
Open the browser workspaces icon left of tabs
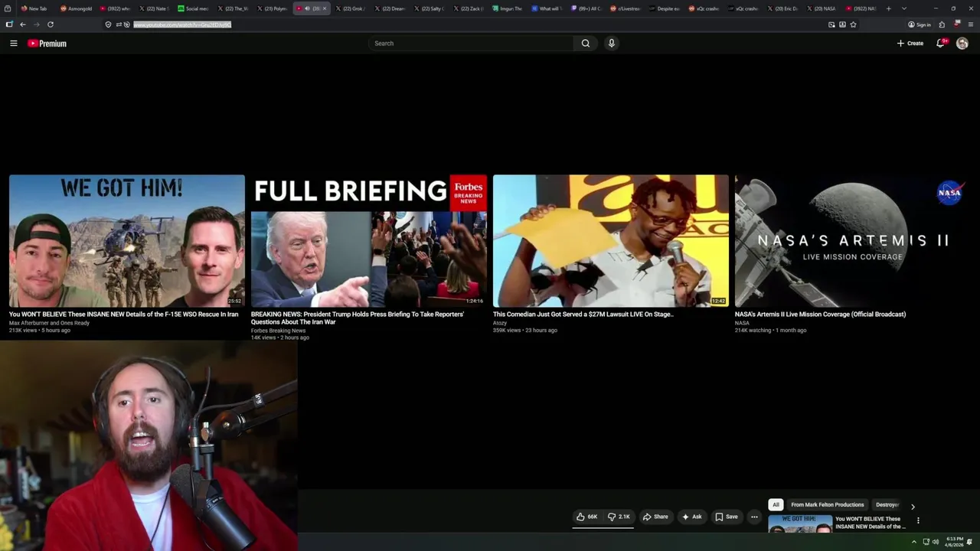click(8, 8)
